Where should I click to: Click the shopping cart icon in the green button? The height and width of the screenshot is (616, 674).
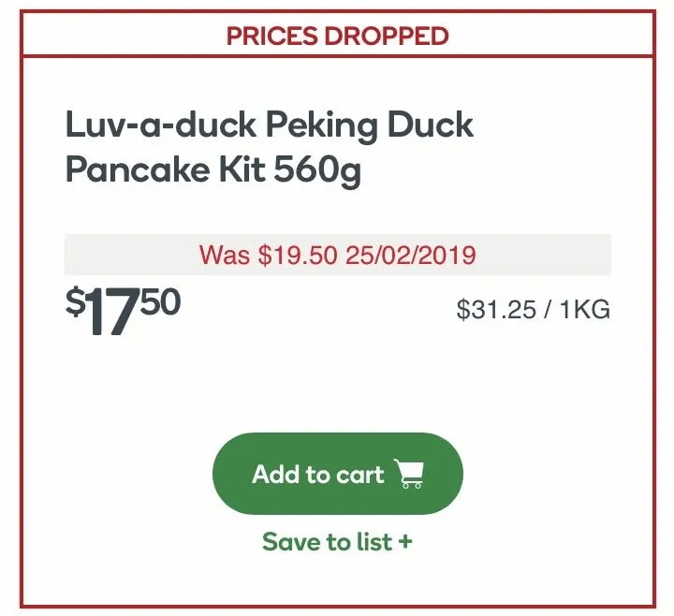click(409, 474)
